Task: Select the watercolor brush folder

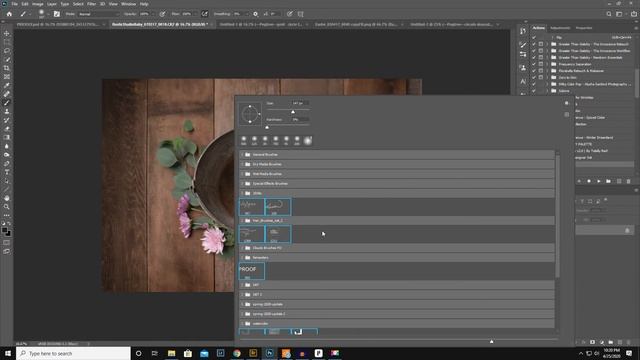Action: click(397, 324)
